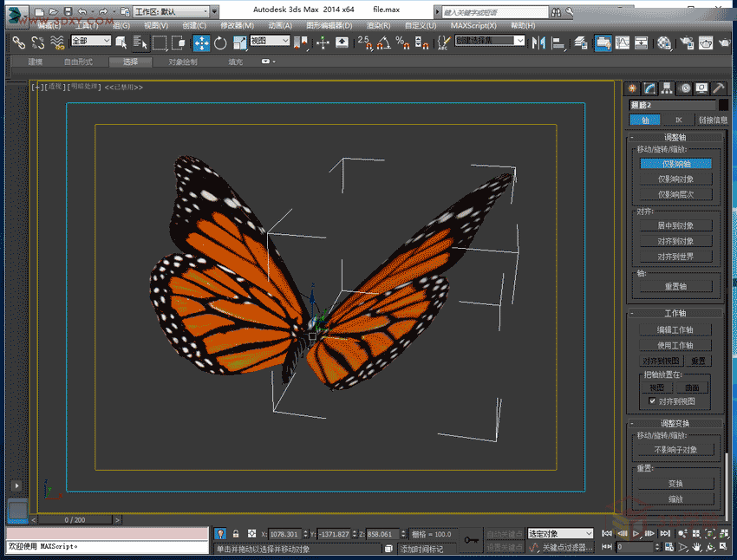The width and height of the screenshot is (737, 560).
Task: Open 视图(V) menu
Action: (x=155, y=25)
